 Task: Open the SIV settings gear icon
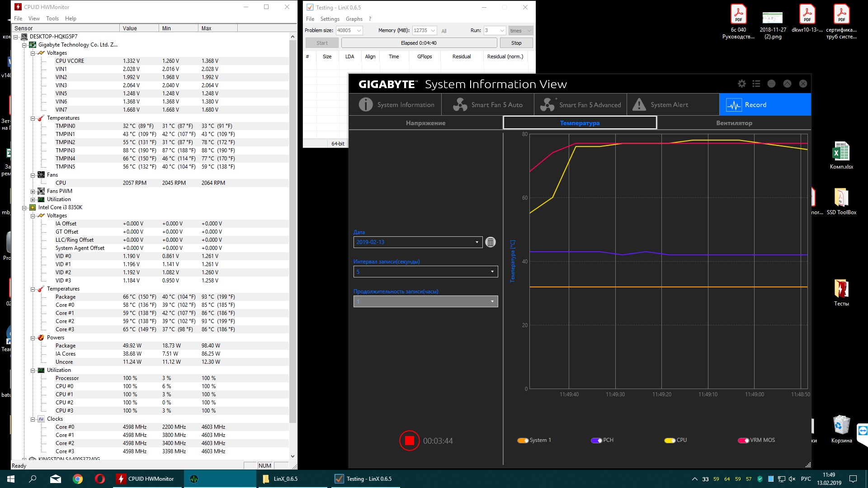[x=741, y=84]
